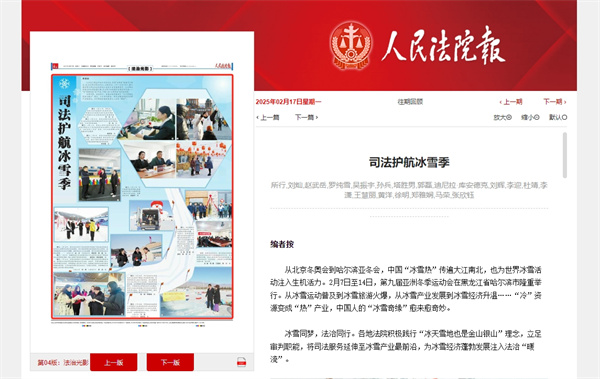Go to next issue 下一期
Viewport: 600px width, 379px height.
coord(555,102)
